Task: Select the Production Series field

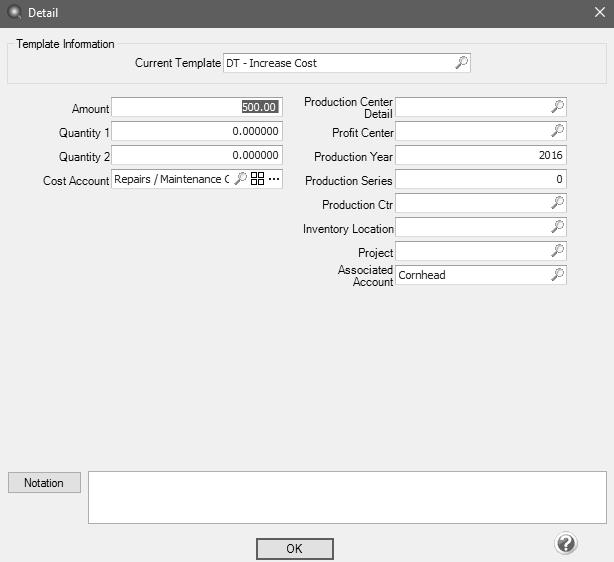Action: [x=481, y=179]
